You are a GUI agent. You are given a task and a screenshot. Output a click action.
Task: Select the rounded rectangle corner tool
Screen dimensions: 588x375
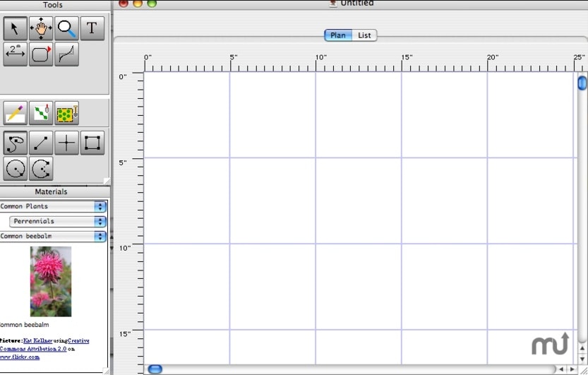tap(41, 54)
